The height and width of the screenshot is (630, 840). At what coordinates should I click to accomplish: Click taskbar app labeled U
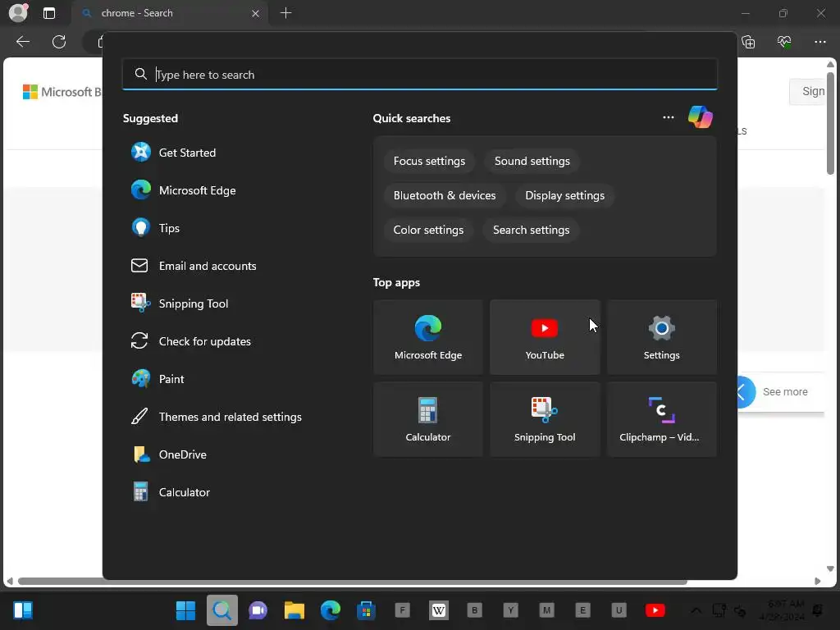click(619, 610)
